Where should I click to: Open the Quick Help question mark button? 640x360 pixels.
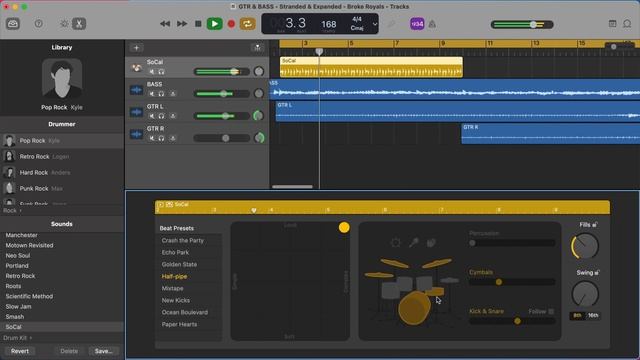click(38, 24)
